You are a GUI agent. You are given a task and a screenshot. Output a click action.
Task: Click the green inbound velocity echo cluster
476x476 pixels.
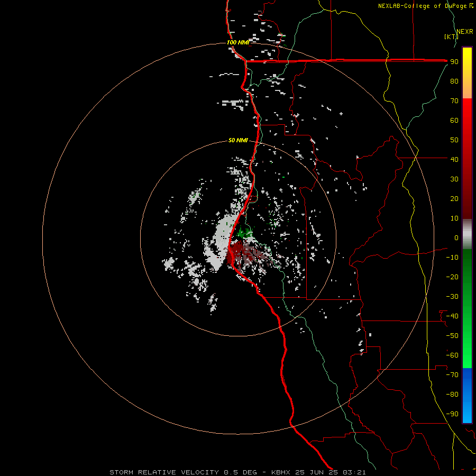244,233
